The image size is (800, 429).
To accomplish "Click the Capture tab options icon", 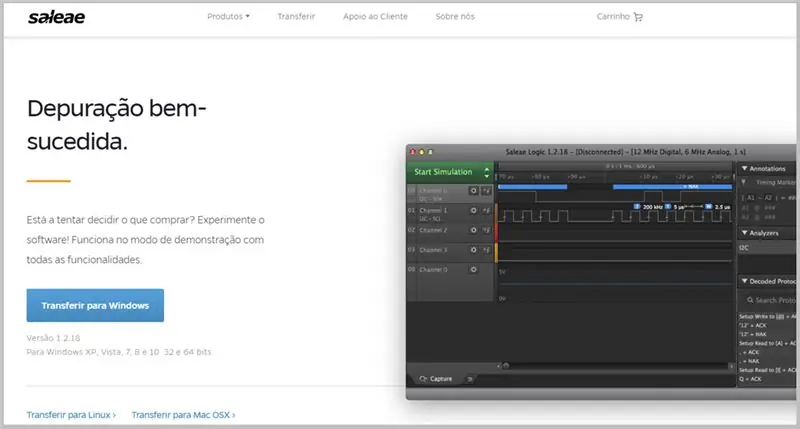I will pyautogui.click(x=469, y=379).
